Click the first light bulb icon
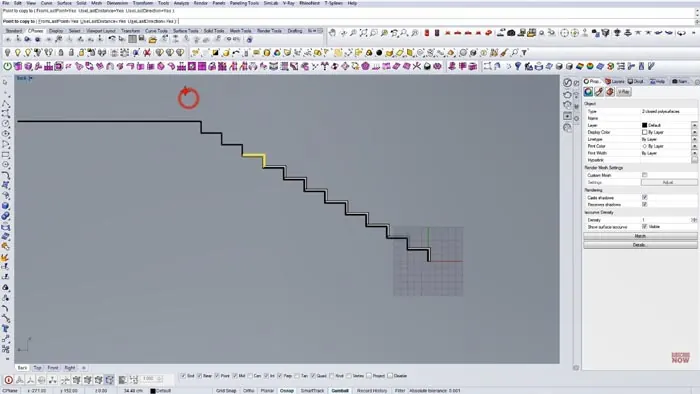 [8, 53]
